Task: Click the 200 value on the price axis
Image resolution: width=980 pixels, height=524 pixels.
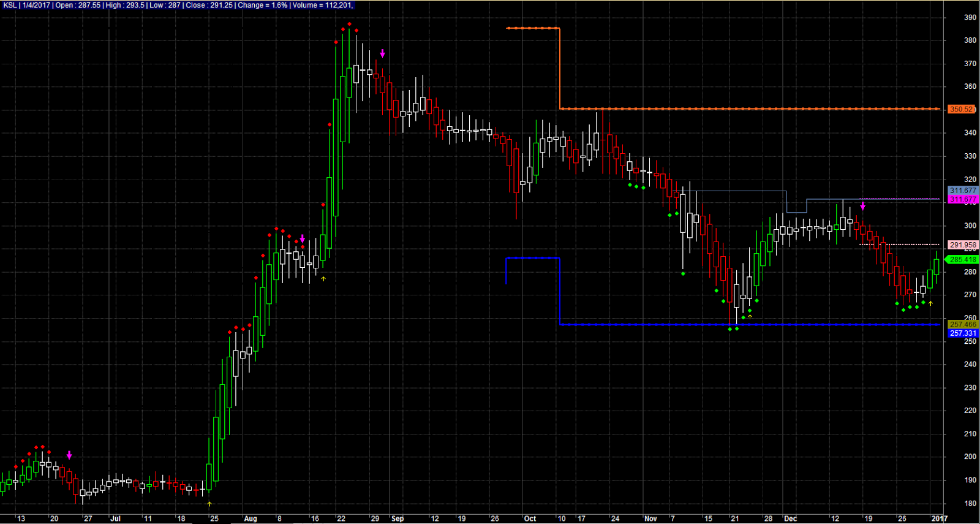Action: (970, 457)
